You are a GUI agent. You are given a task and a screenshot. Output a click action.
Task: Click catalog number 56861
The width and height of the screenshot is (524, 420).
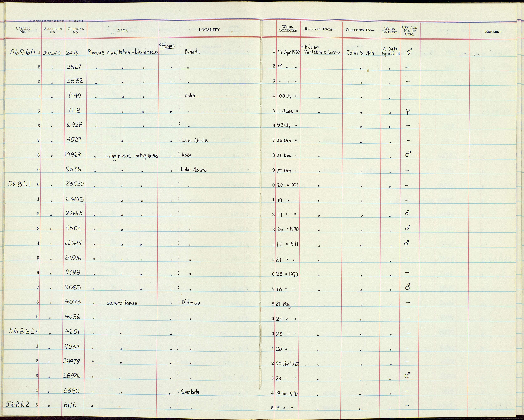tap(19, 184)
